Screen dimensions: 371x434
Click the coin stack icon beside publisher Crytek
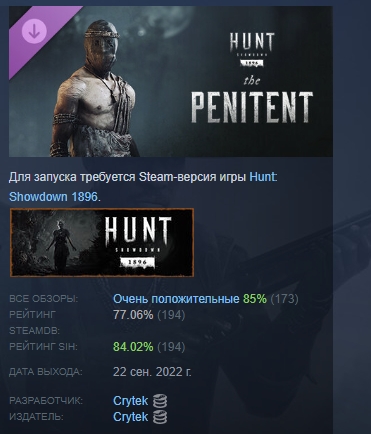[x=160, y=417]
